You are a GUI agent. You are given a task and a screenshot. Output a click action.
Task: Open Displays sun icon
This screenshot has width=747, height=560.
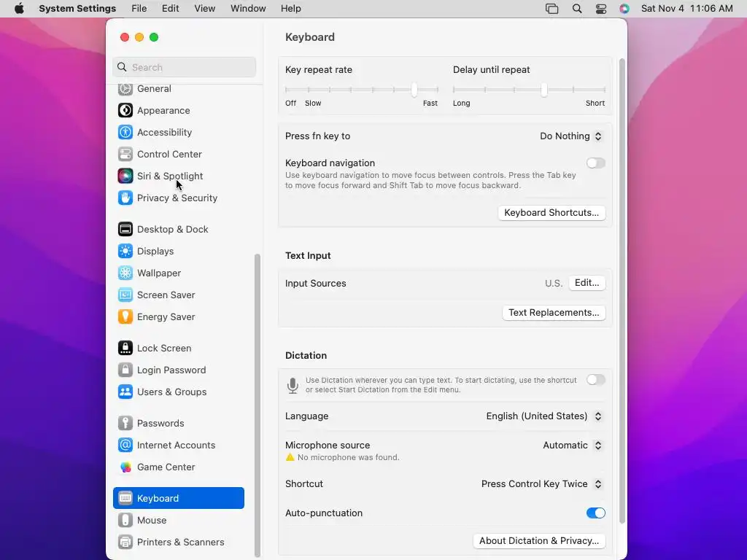click(x=125, y=252)
